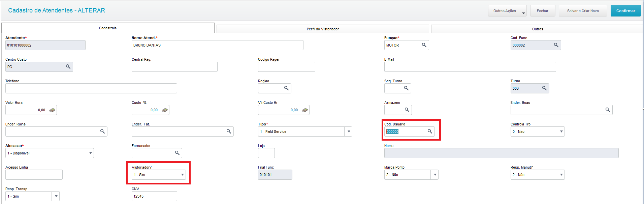Expand Resp. Manut? dropdown

(561, 175)
